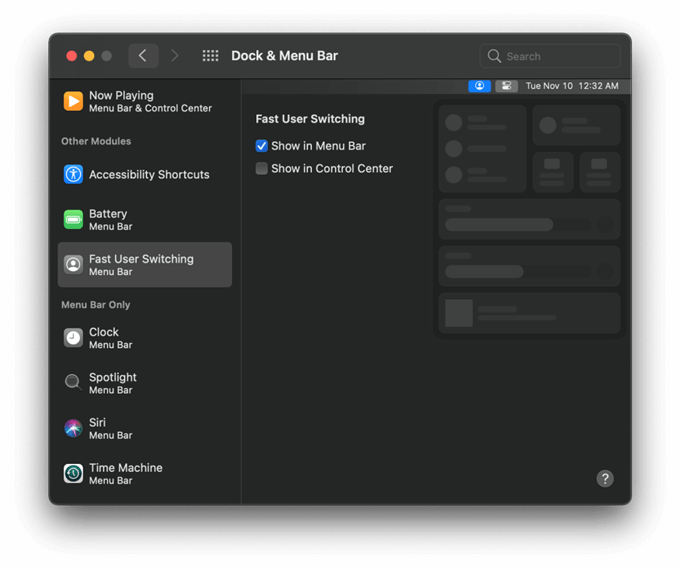Go back with the left chevron button
The height and width of the screenshot is (569, 680).
143,56
